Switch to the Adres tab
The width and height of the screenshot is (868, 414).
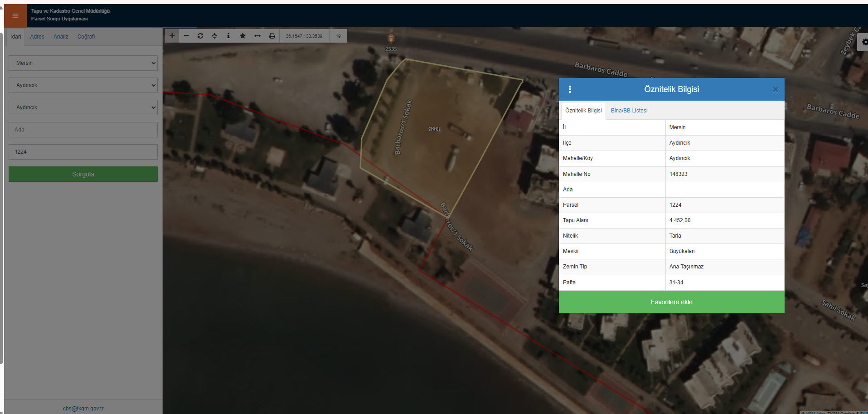[37, 37]
